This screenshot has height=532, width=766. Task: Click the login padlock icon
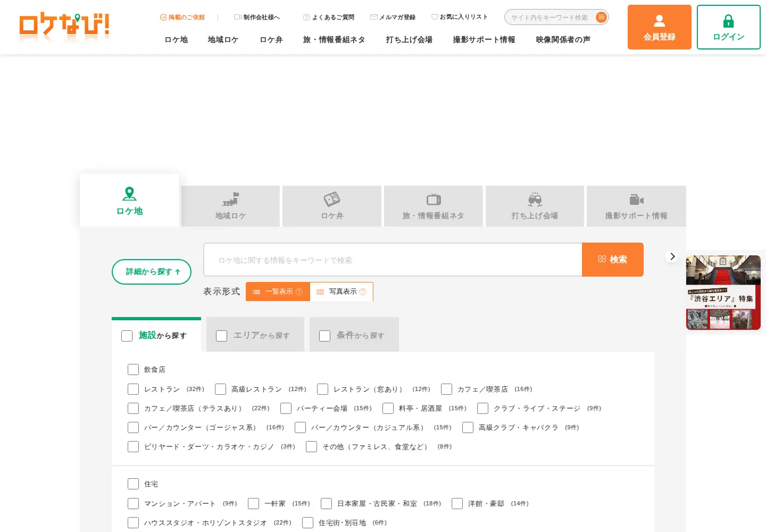click(x=729, y=21)
